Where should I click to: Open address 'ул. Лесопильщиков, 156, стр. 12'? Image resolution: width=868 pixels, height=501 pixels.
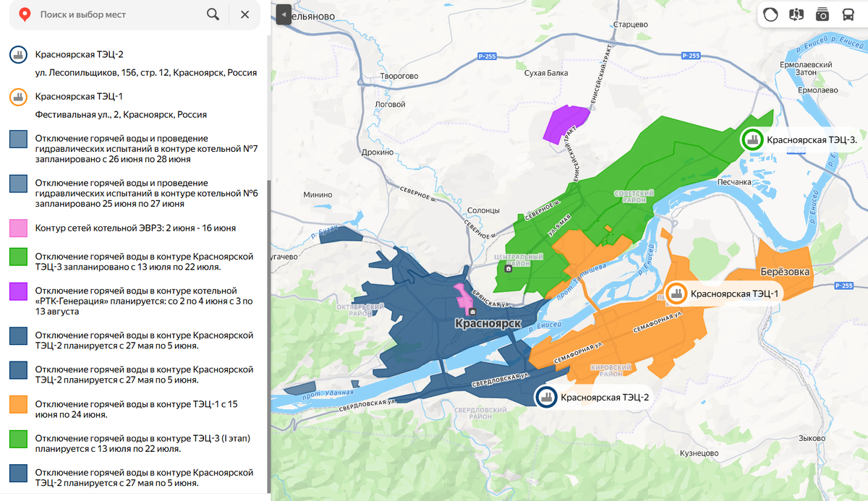point(146,73)
